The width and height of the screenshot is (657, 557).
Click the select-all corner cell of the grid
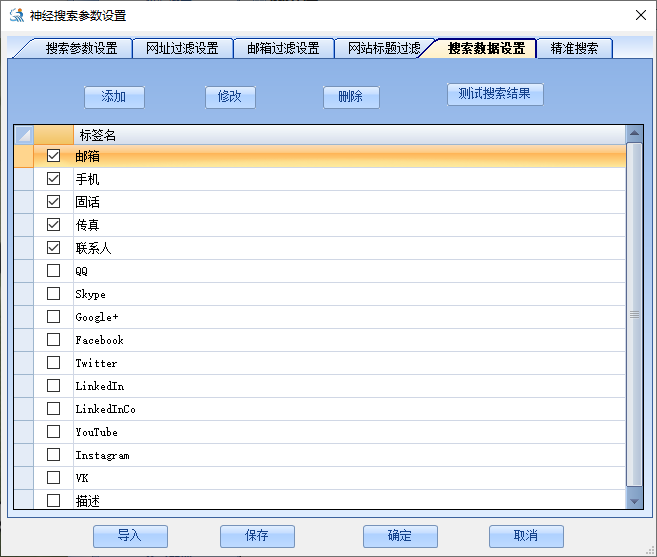(x=24, y=135)
